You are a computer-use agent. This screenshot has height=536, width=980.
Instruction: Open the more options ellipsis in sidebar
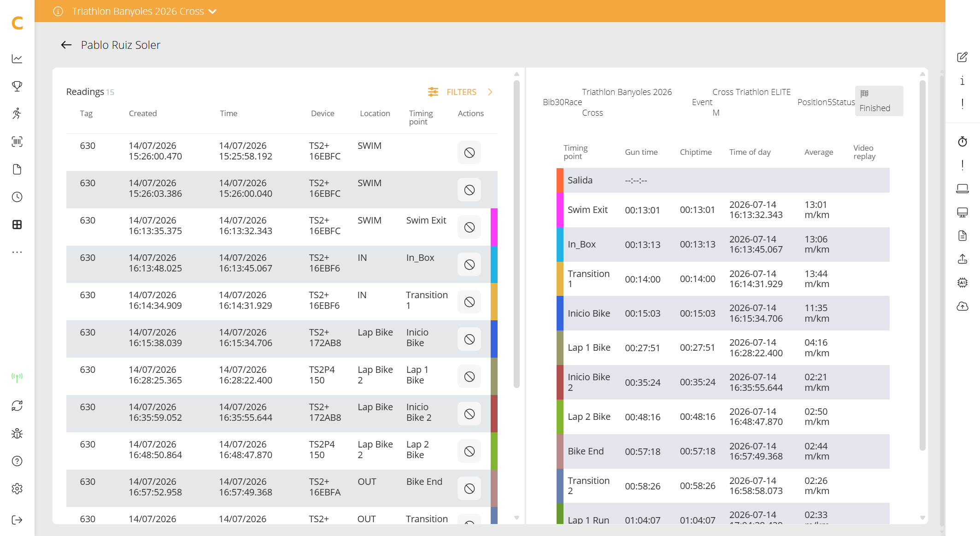coord(17,252)
